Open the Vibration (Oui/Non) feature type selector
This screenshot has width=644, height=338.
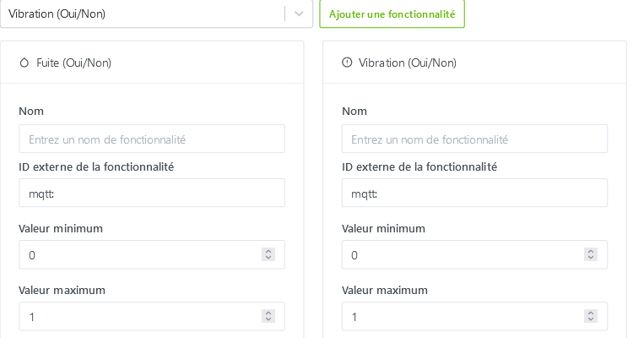click(x=143, y=14)
